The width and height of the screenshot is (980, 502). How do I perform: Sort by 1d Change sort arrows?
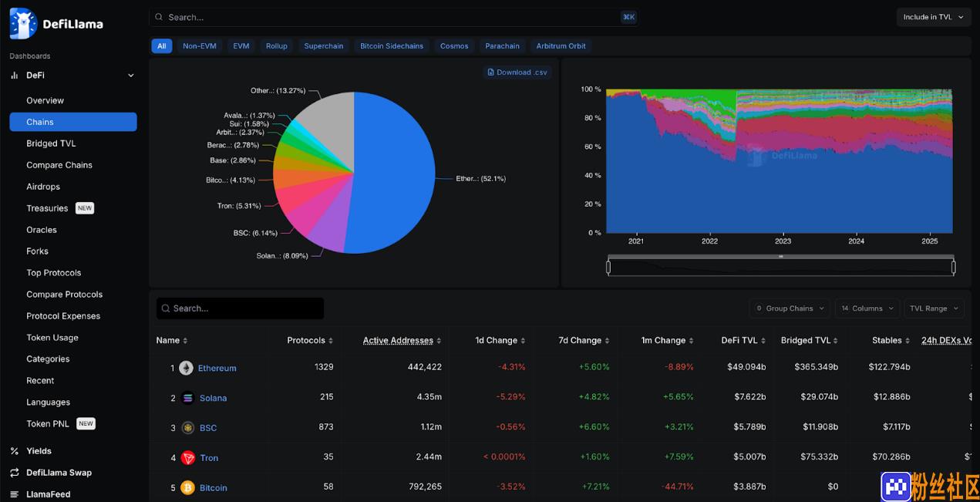point(523,341)
